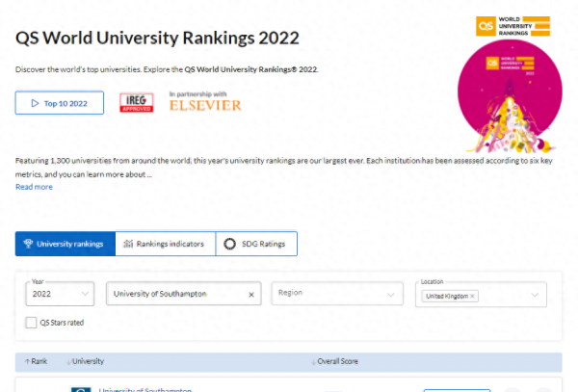The height and width of the screenshot is (392, 578).
Task: Open the Top 10 2022 video button
Action: [x=60, y=103]
